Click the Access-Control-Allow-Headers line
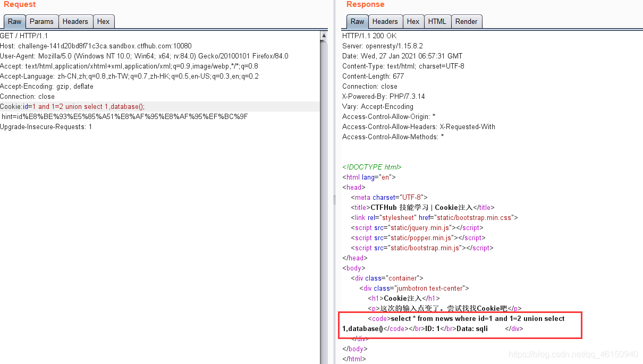The height and width of the screenshot is (364, 643). pyautogui.click(x=419, y=126)
